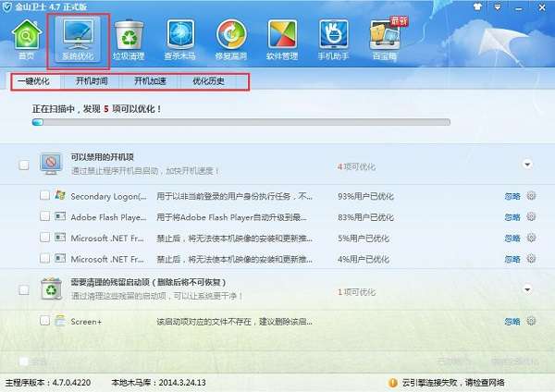Click 主程序版本：4.7.0.4220 status text
This screenshot has height=392, width=555.
click(x=48, y=383)
